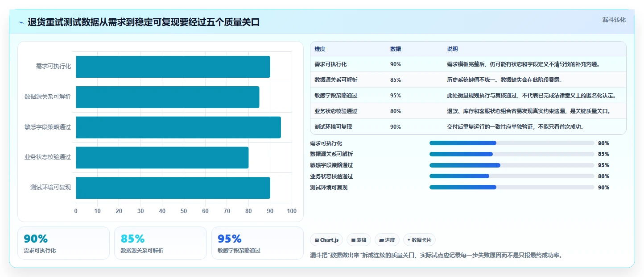Click the chart axis label 测试环境可复现
Screen dimensions: 644x277
pyautogui.click(x=50, y=188)
